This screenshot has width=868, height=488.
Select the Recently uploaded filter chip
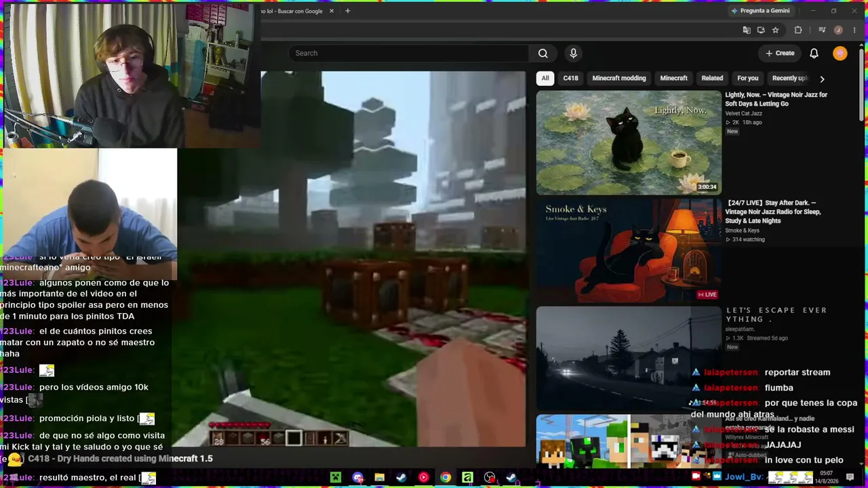click(789, 78)
